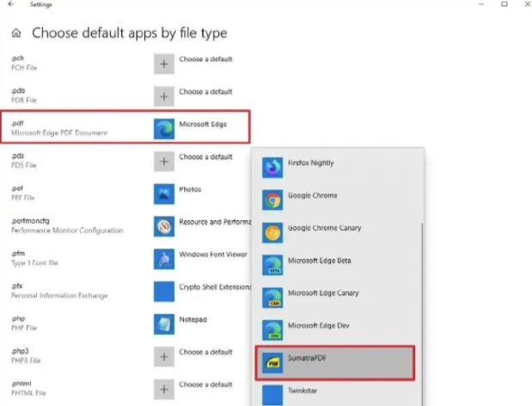
Task: Click 'Choose a default' for .pch
Action: point(205,59)
